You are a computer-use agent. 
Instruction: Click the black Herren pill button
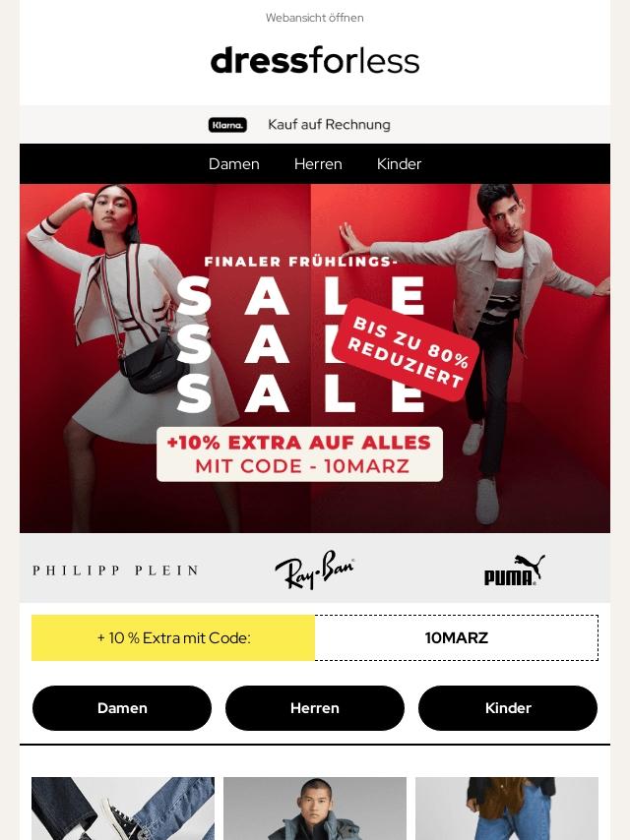tap(315, 708)
